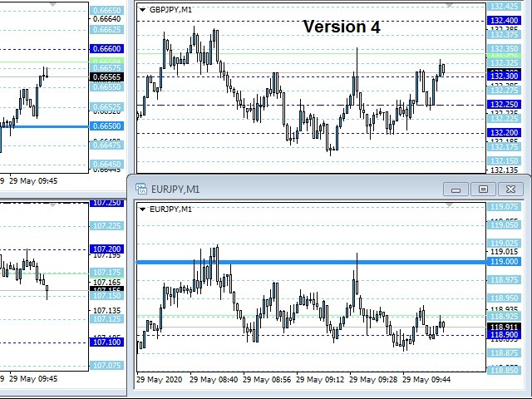Click the 29 May 08:56 time label
Screen dimensions: 532x399
coord(267,379)
